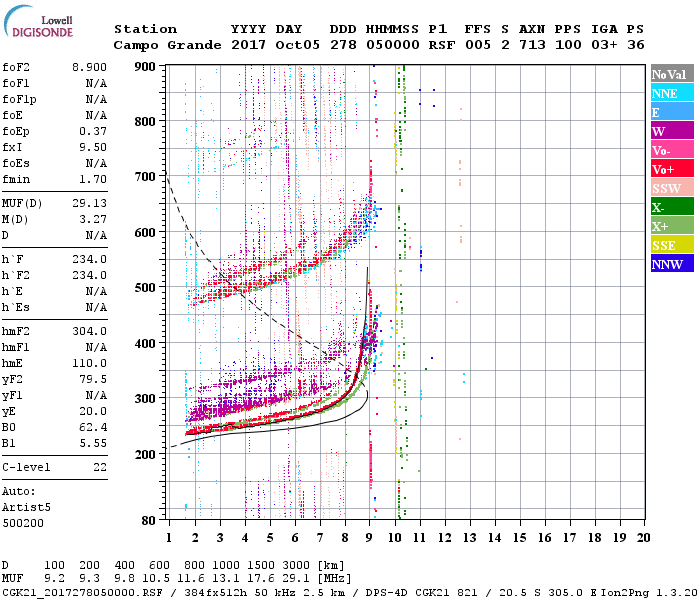The image size is (700, 600).
Task: Select the X+ light green swatch
Action: (x=672, y=225)
